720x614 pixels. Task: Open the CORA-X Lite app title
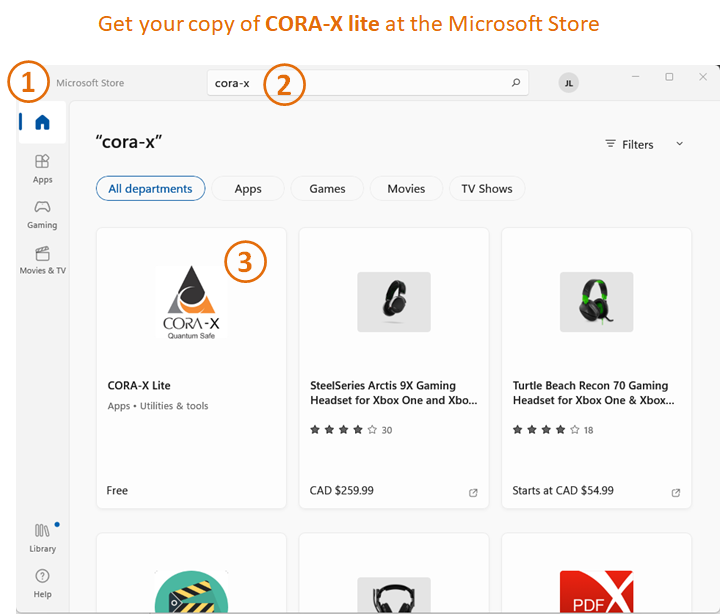coord(139,385)
